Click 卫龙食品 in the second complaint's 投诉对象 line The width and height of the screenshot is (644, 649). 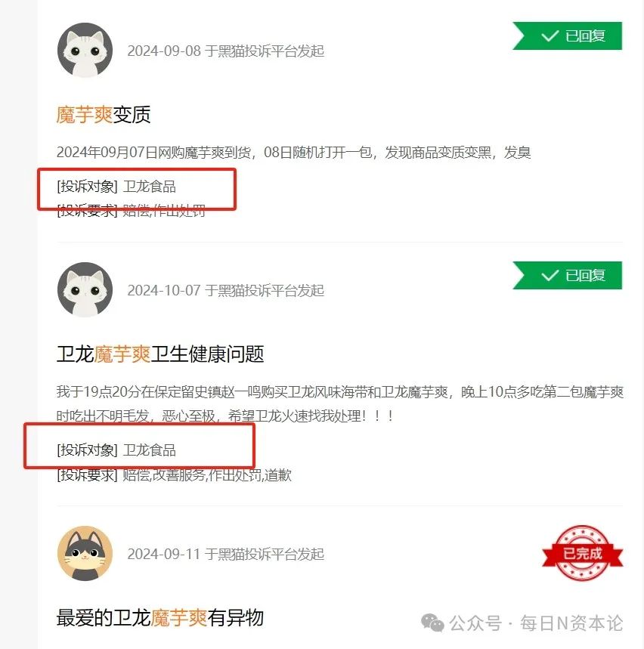[x=149, y=450]
